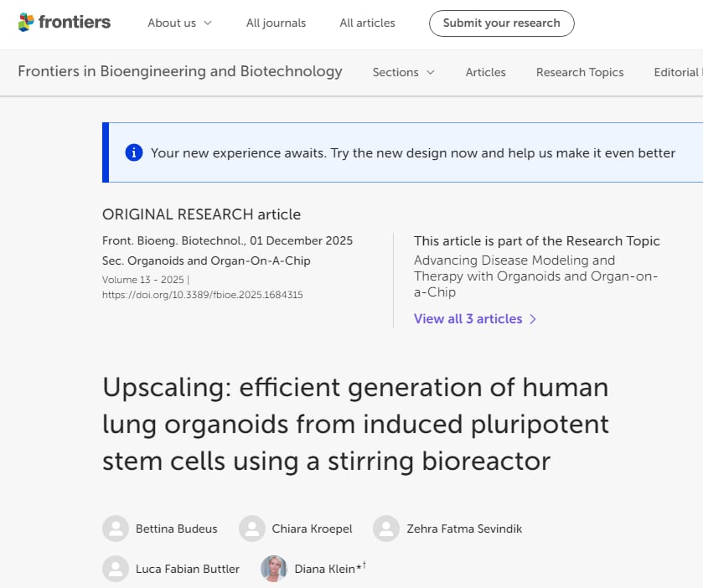The height and width of the screenshot is (588, 703).
Task: Click the View all 3 articles link
Action: (468, 319)
